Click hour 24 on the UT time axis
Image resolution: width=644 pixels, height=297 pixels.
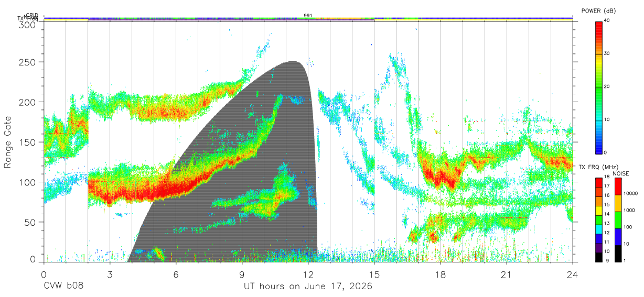tap(573, 274)
